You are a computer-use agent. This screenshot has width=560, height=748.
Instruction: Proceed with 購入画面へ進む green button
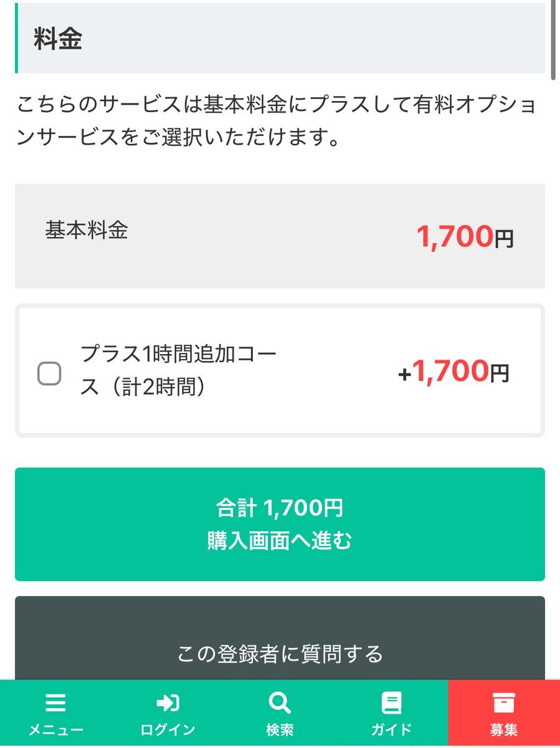(280, 524)
